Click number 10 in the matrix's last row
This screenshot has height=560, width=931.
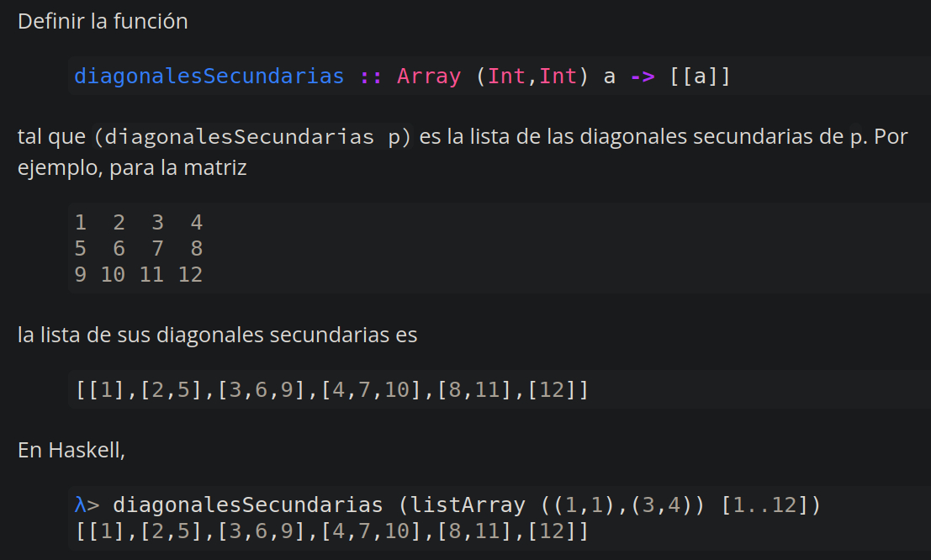(x=113, y=275)
